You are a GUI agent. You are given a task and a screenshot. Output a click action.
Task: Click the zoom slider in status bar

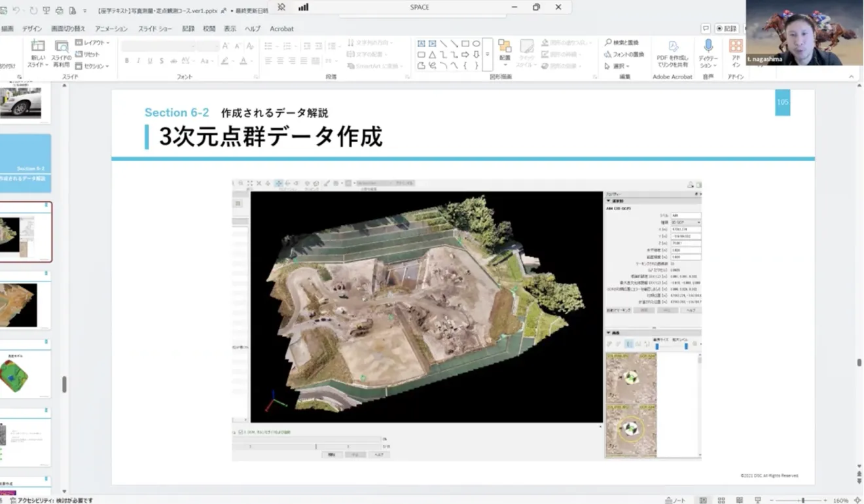[803, 500]
